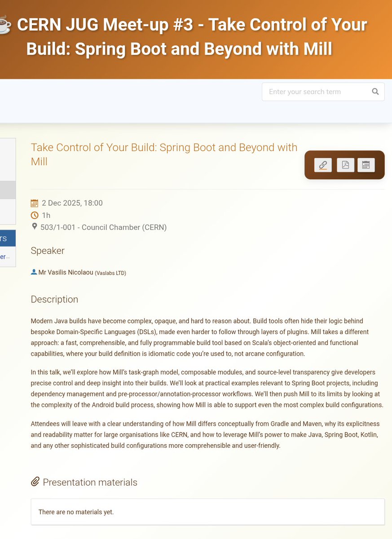Click the paragraph starting 'In this talk'

pos(207,389)
